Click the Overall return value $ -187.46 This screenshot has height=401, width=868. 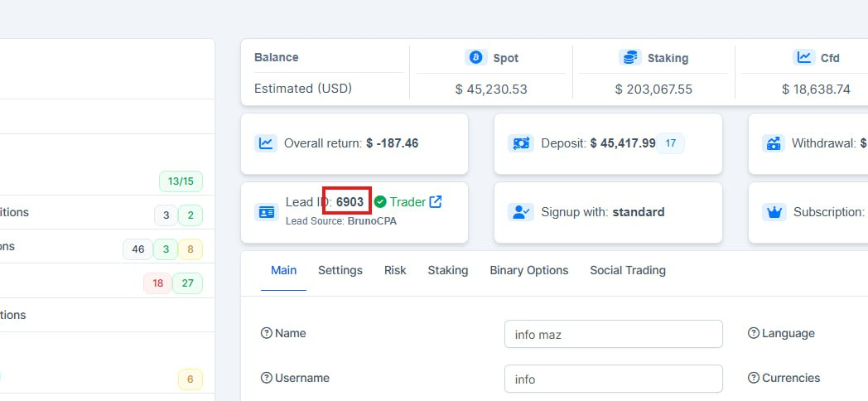click(x=392, y=143)
